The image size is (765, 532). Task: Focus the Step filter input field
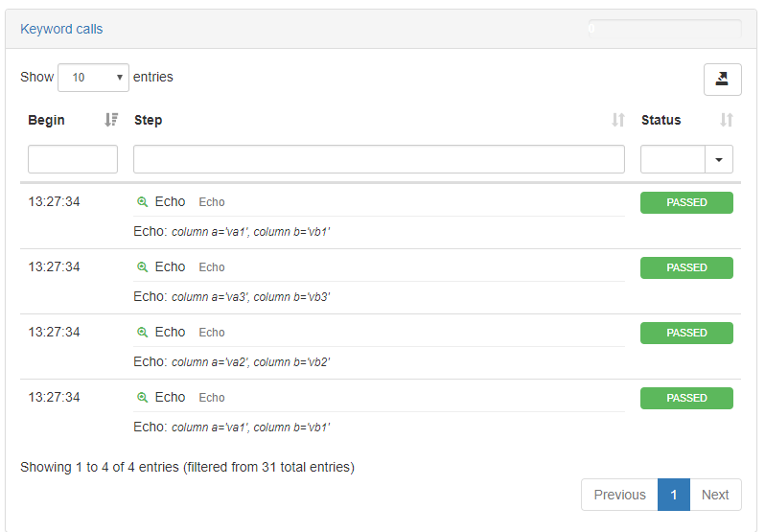[x=379, y=159]
